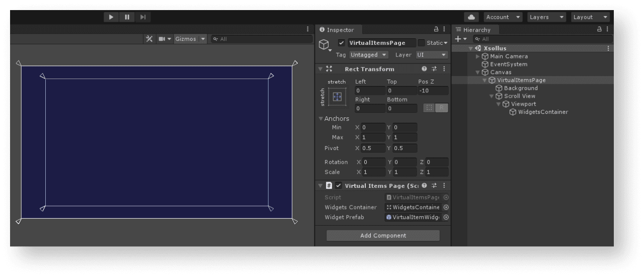Collapse the Anchors section

click(x=321, y=119)
